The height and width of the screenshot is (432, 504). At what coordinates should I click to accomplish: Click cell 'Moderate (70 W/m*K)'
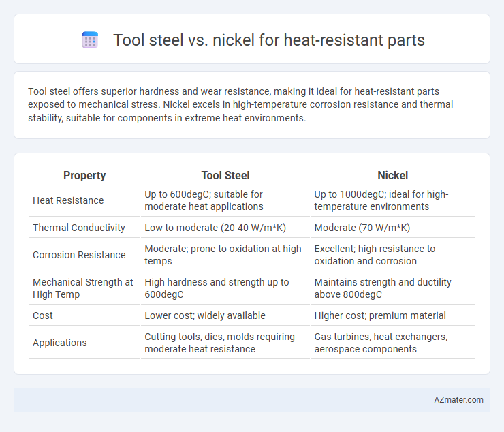[362, 228]
